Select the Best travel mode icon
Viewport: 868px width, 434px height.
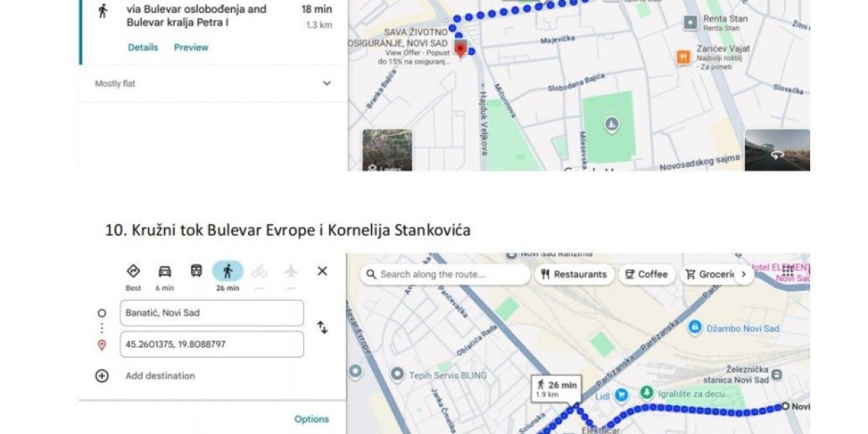coord(133,271)
